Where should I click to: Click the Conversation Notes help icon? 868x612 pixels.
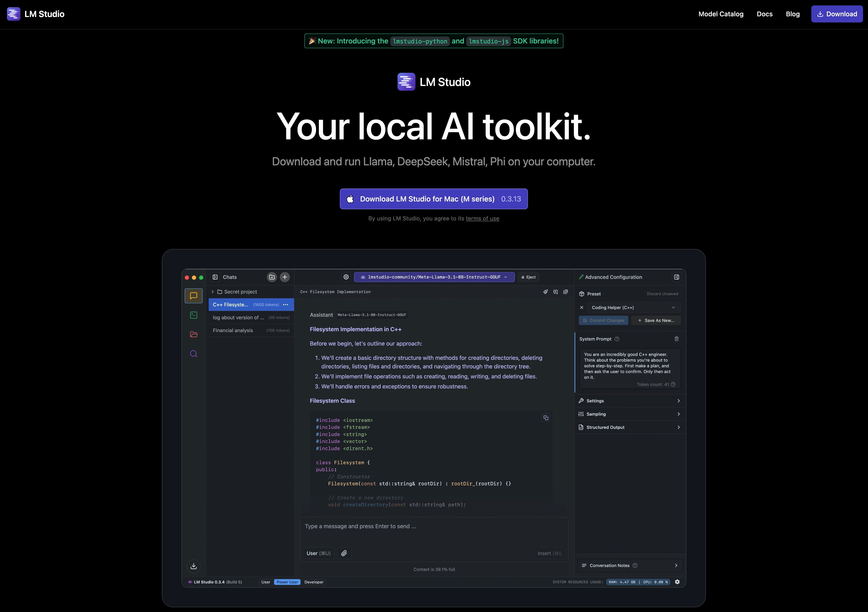point(635,565)
